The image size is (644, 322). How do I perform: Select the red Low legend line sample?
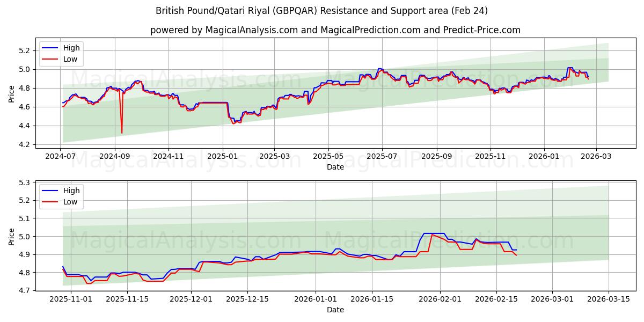51,59
